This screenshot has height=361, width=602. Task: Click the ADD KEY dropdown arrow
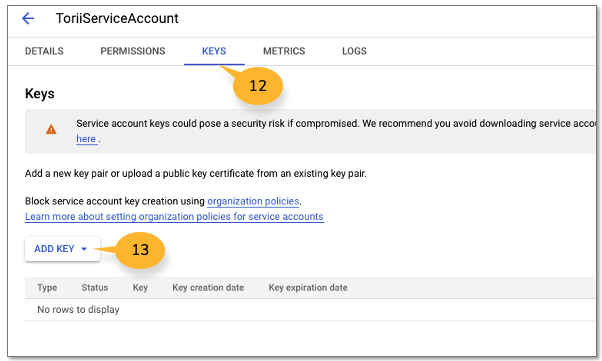coord(84,249)
